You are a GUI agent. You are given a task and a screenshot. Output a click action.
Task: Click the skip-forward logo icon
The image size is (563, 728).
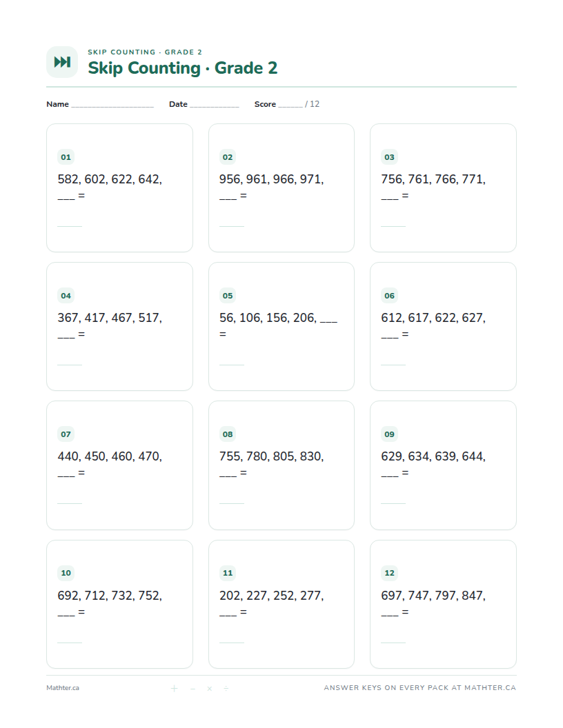(x=62, y=62)
